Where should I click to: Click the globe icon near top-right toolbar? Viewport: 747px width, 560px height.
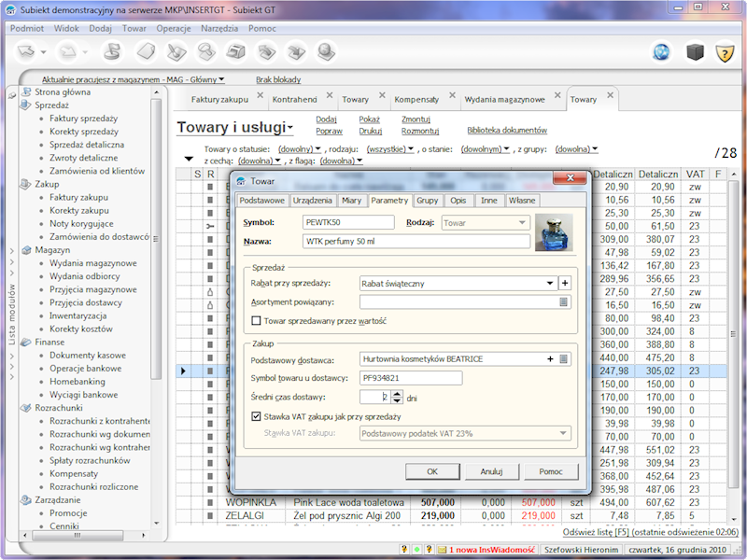click(660, 51)
